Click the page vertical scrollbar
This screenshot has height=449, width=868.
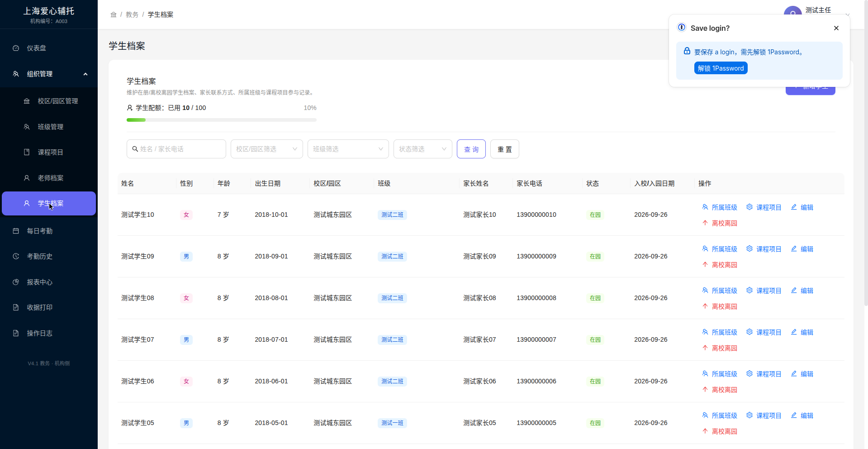click(x=866, y=154)
